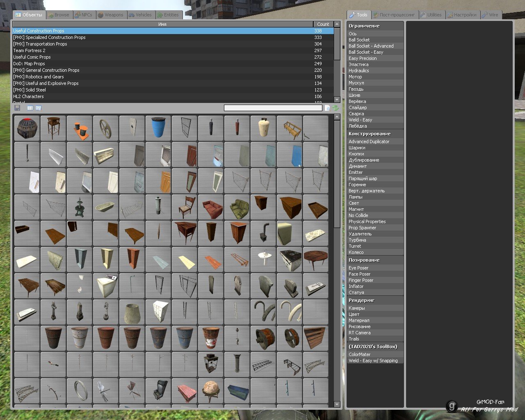Select the Advanced Duplicator tool
Image resolution: width=525 pixels, height=420 pixels.
pyautogui.click(x=375, y=142)
